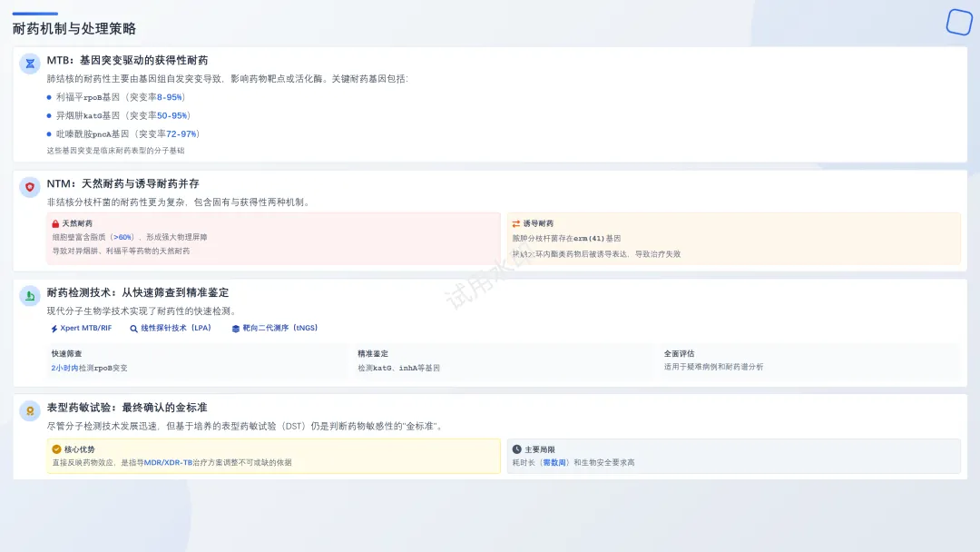The width and height of the screenshot is (980, 552).
Task: Select the Xpert MTB/RIF label
Action: point(85,328)
